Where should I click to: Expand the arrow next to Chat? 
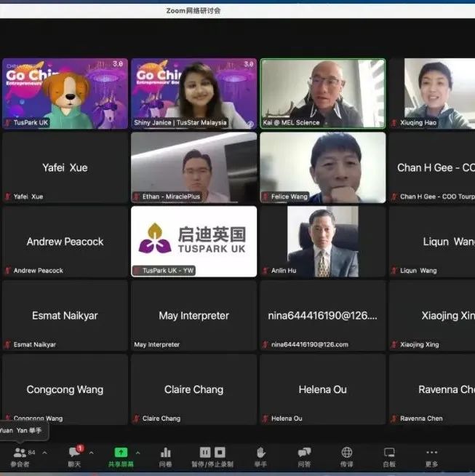(92, 453)
